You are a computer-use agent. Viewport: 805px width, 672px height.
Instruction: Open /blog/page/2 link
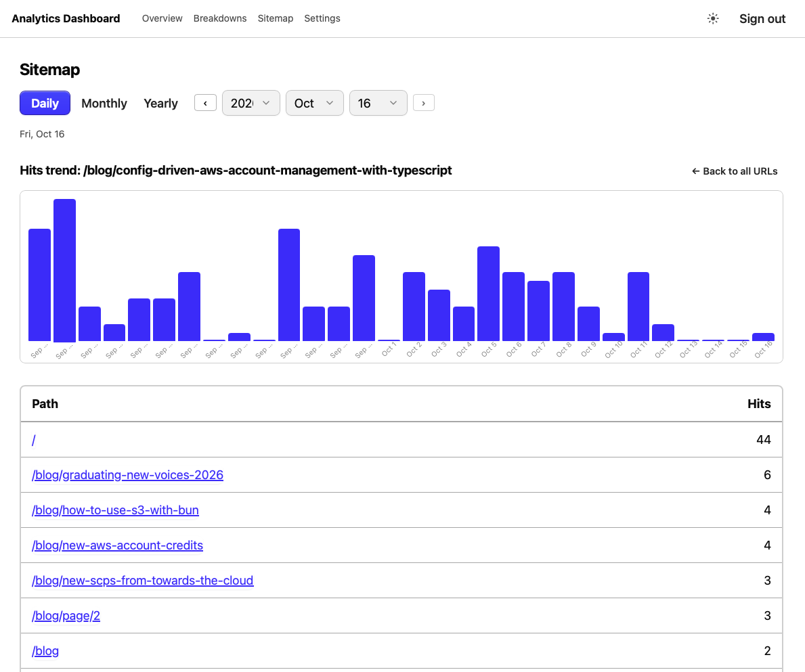tap(66, 616)
